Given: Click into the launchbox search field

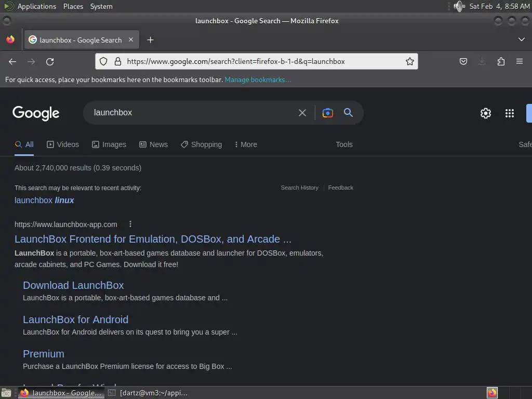Looking at the screenshot, I should click(190, 113).
